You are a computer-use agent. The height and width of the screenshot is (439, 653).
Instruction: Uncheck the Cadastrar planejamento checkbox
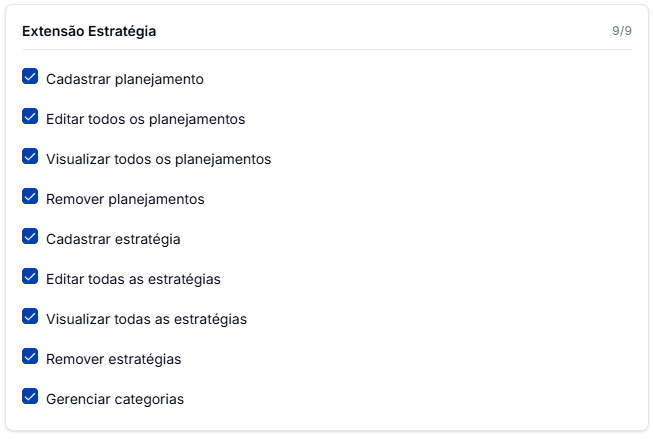[30, 77]
